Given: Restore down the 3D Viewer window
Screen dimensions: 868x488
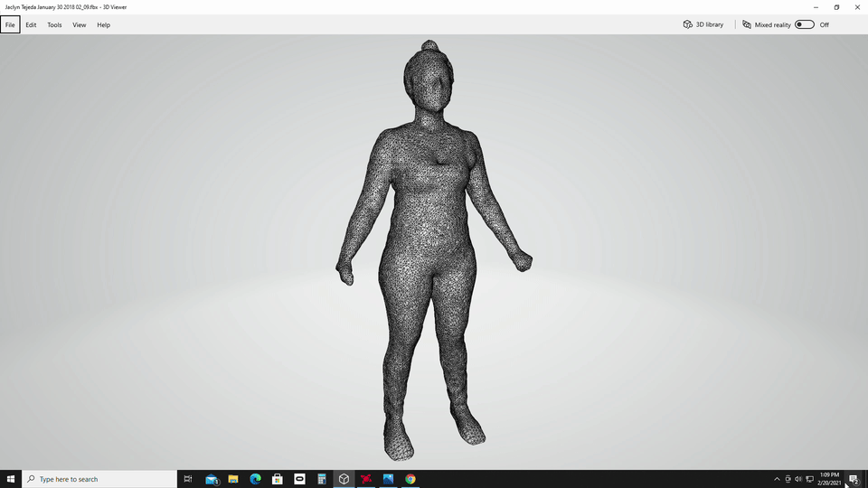Looking at the screenshot, I should pyautogui.click(x=836, y=7).
